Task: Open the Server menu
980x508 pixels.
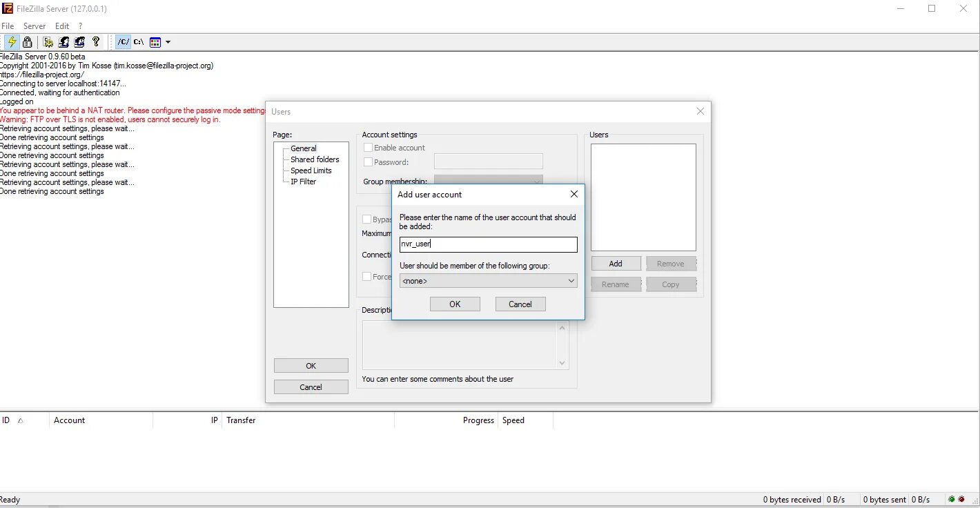Action: (x=35, y=26)
